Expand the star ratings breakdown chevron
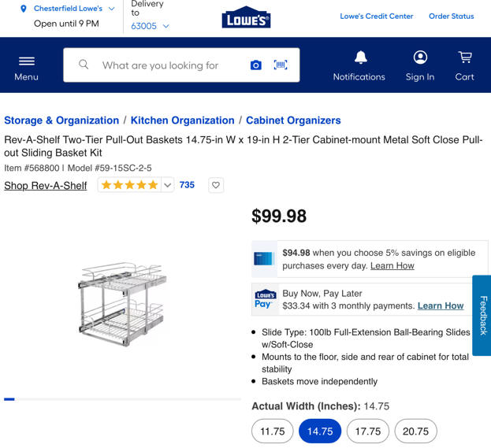 168,185
